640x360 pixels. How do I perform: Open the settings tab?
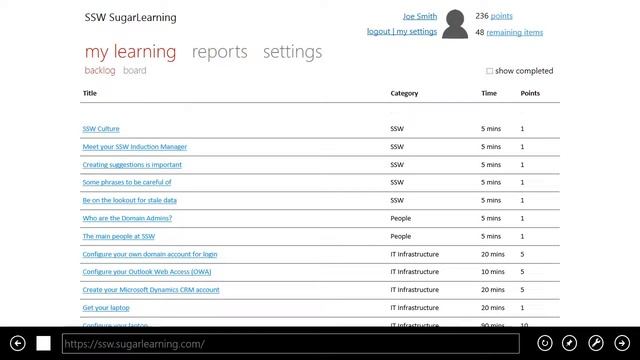(292, 52)
